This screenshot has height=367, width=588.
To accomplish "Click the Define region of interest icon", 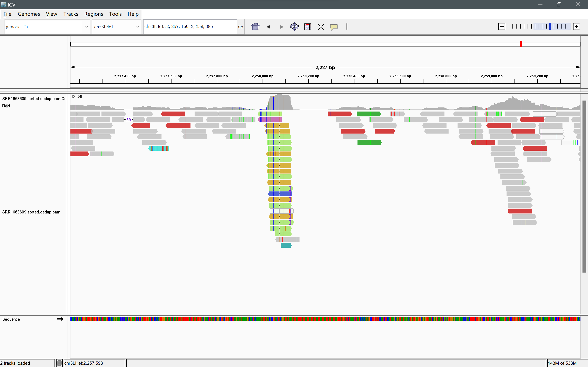I will coord(308,27).
